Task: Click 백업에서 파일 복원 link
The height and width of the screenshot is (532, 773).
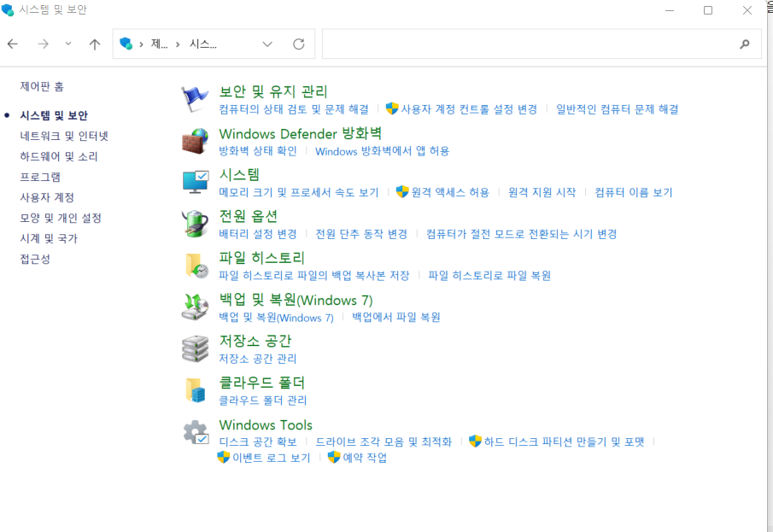Action: [395, 317]
